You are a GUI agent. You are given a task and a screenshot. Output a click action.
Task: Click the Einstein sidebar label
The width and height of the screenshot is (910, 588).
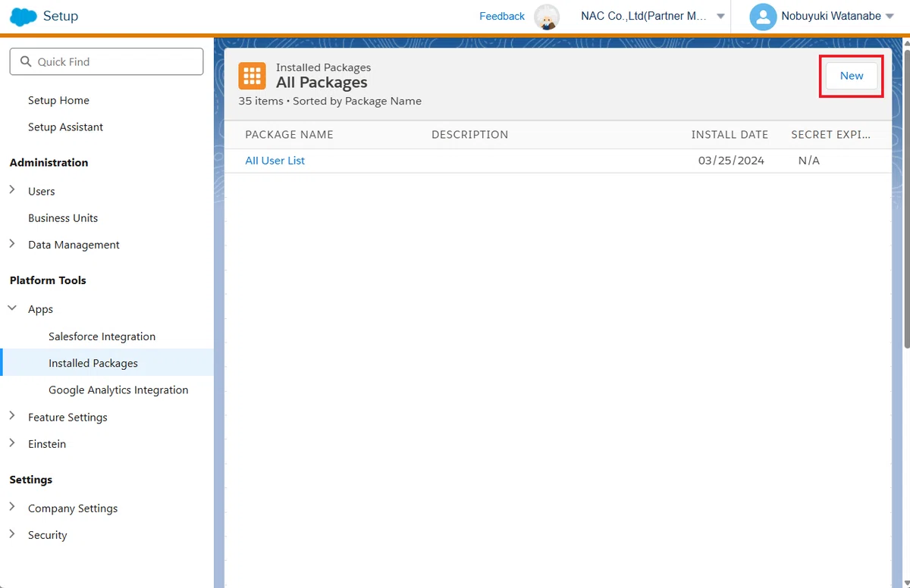click(x=47, y=443)
